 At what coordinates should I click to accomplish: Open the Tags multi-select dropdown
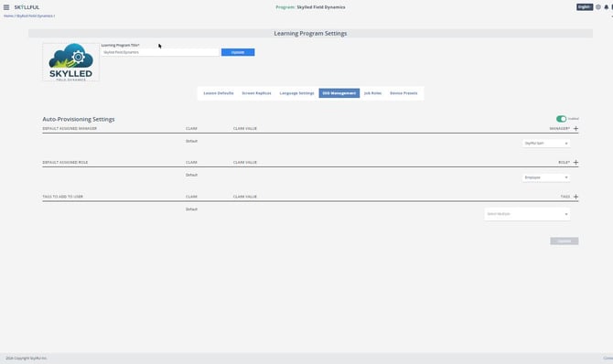click(x=527, y=214)
